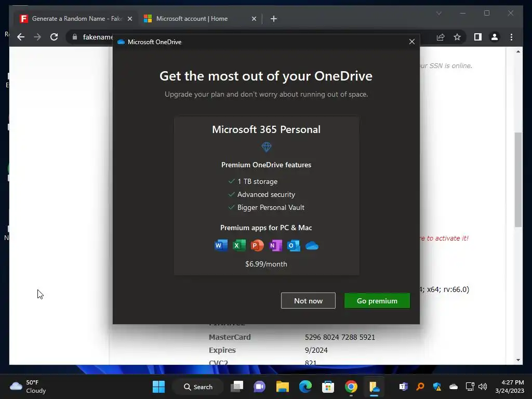Image resolution: width=532 pixels, height=399 pixels.
Task: Click the active taskbar app beside Chrome
Action: [x=374, y=387]
